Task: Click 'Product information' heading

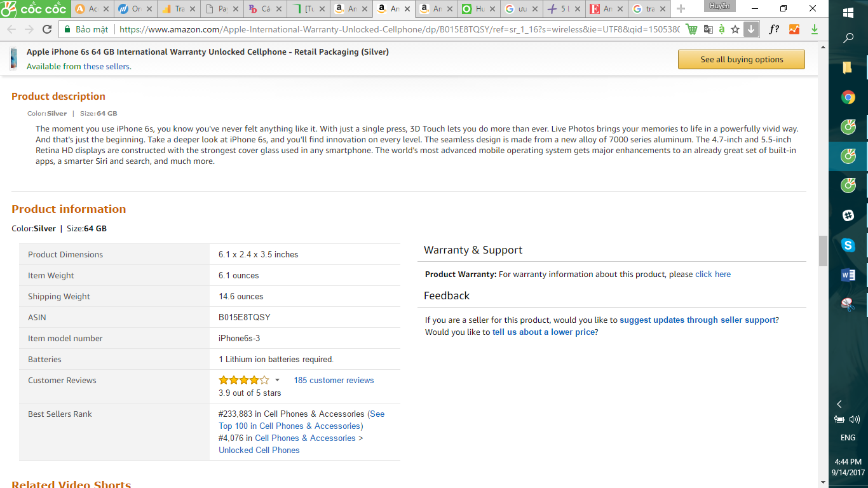Action: (x=69, y=209)
